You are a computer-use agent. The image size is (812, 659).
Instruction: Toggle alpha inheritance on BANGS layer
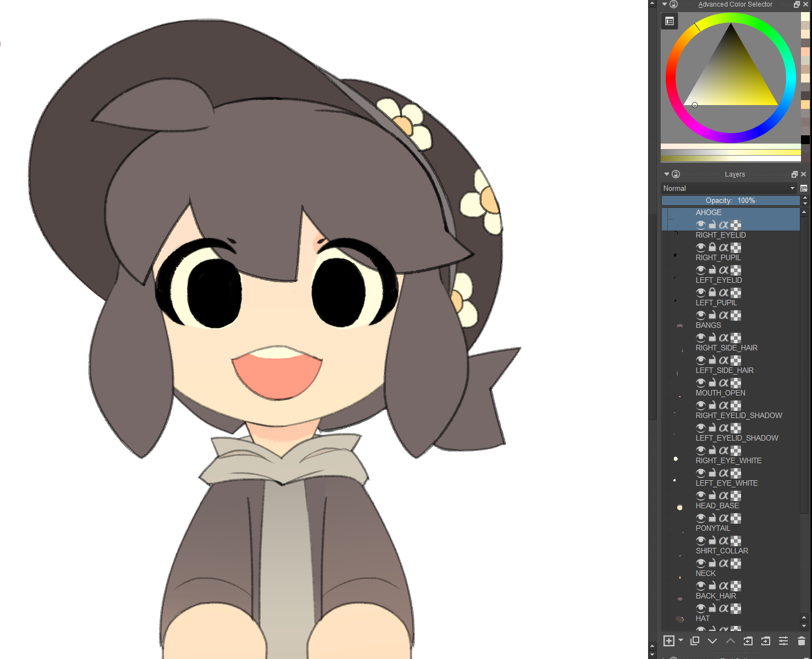pyautogui.click(x=723, y=338)
